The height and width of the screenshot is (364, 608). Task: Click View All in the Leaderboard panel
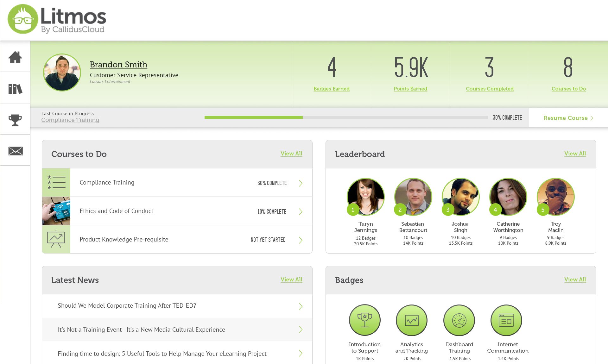tap(575, 154)
